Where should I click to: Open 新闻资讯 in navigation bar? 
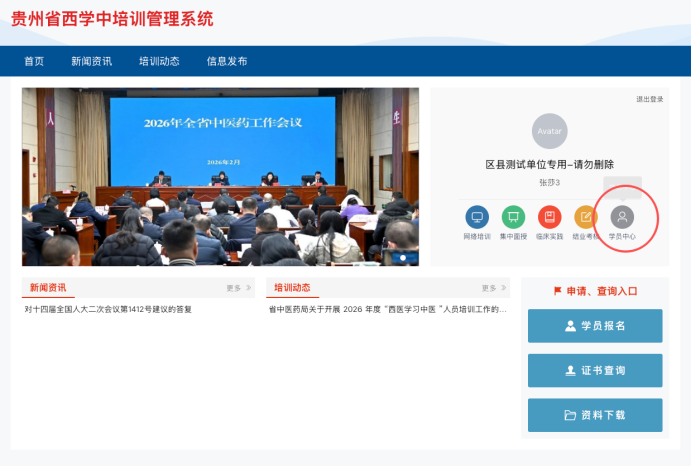pyautogui.click(x=91, y=61)
